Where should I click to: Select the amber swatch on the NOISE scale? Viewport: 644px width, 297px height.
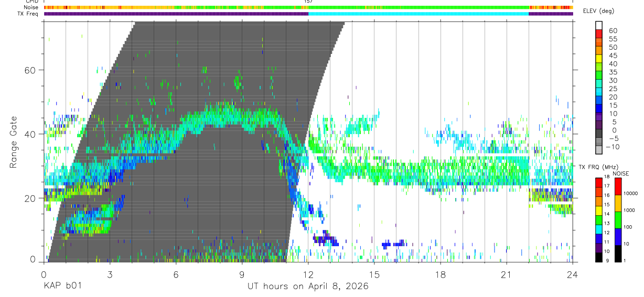click(x=618, y=203)
